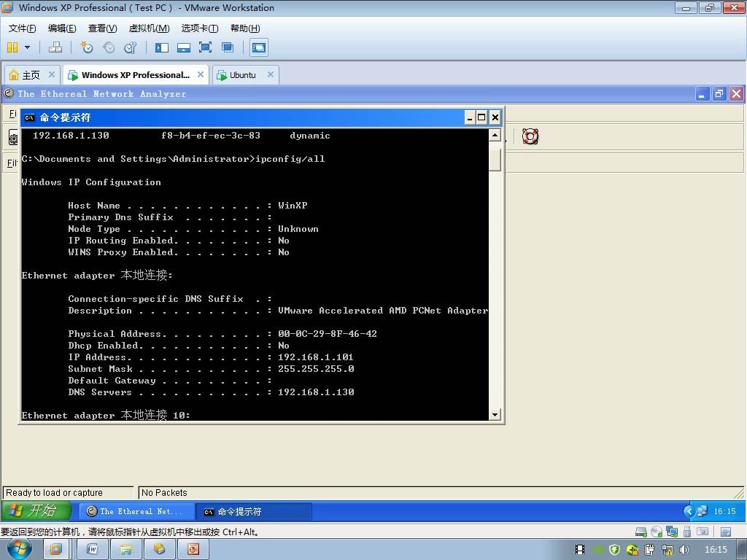
Task: Open the 虚拟机(M) menu
Action: [x=149, y=28]
